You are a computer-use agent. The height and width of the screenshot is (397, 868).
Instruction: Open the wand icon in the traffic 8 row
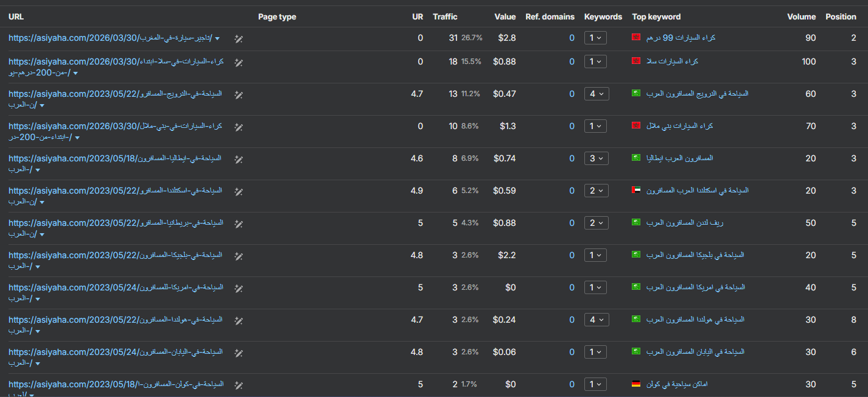(239, 159)
